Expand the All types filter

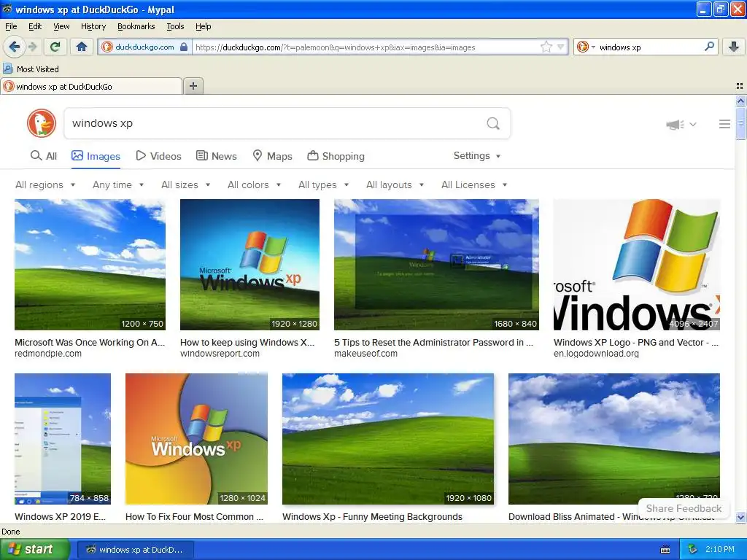click(x=323, y=184)
